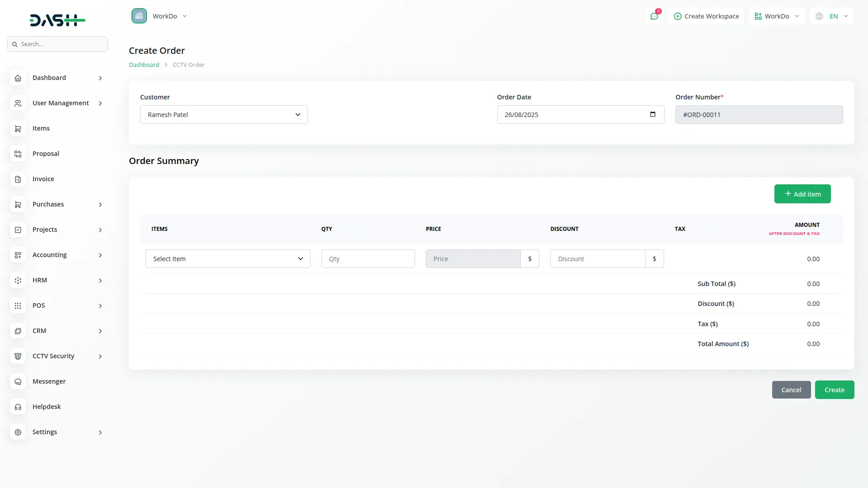Click the Helpdesk headset icon
Image resolution: width=868 pixels, height=488 pixels.
pyautogui.click(x=18, y=407)
